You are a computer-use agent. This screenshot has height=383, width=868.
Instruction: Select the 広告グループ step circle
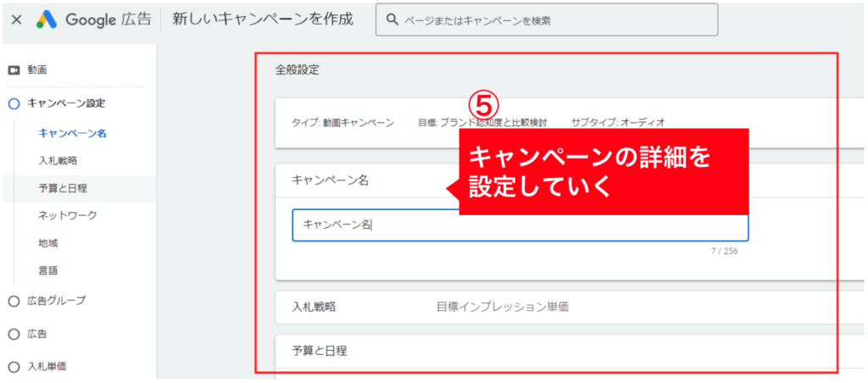(14, 301)
